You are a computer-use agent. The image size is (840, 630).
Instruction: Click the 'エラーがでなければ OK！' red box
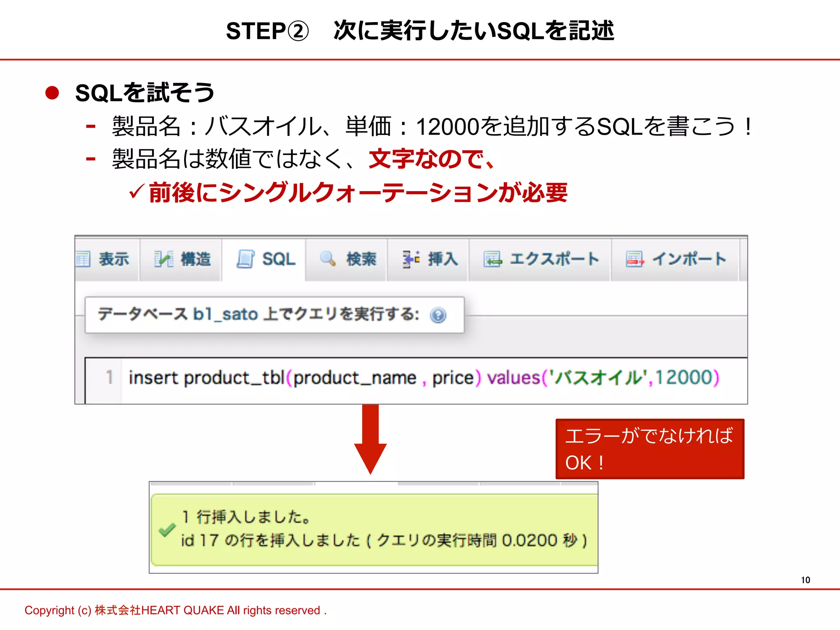[x=650, y=449]
